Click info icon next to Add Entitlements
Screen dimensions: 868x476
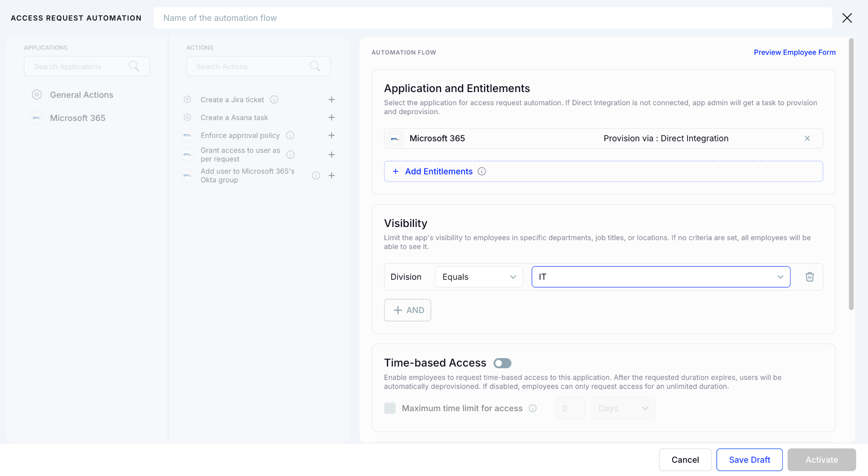coord(482,171)
